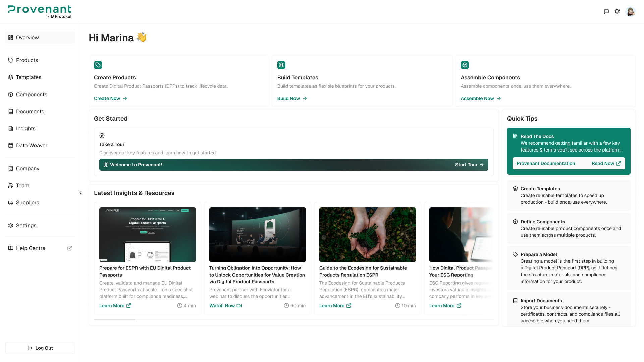Click Learn More on ESG Reporting card
Screen dimensions: 644x362
(445, 306)
